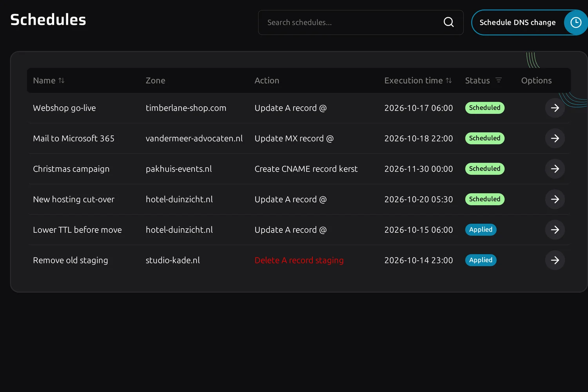Open options arrow for Lower TTL before move
The width and height of the screenshot is (588, 392).
[555, 230]
